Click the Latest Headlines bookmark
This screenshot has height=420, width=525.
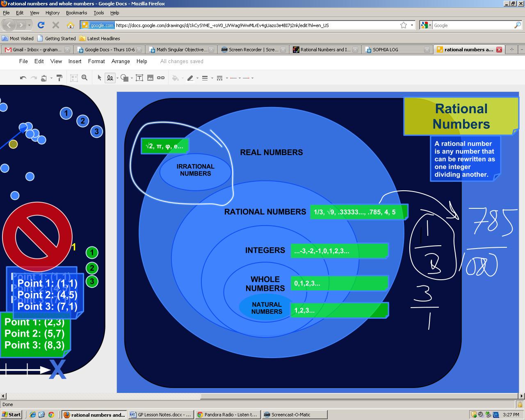[x=100, y=39]
